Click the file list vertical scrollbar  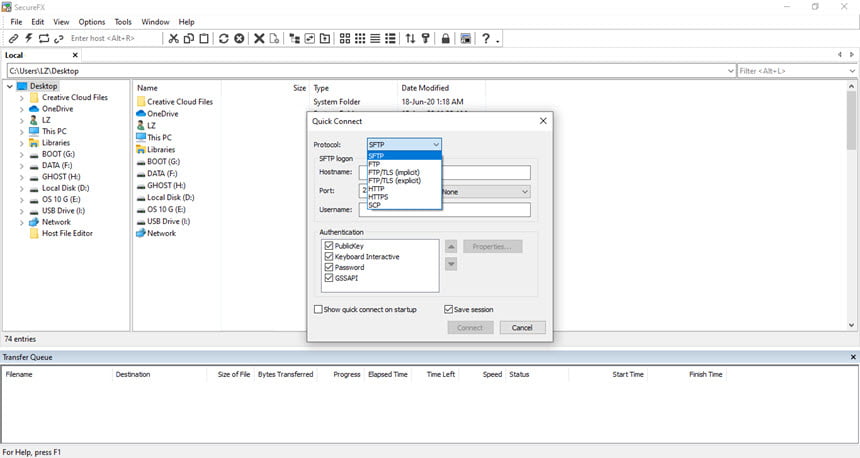click(x=851, y=206)
